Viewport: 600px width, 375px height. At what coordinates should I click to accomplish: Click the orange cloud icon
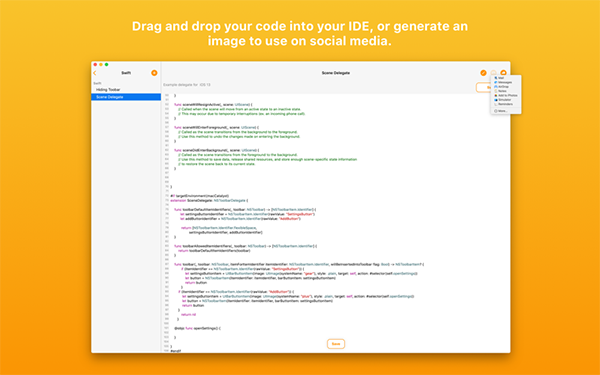pos(504,73)
